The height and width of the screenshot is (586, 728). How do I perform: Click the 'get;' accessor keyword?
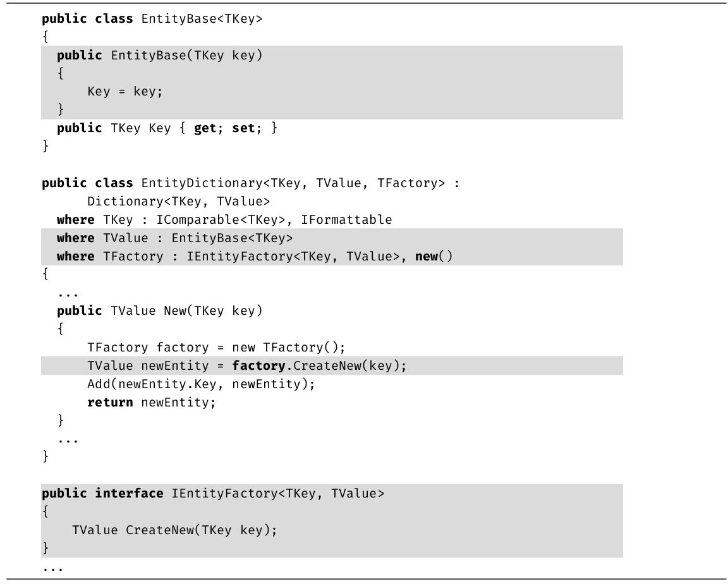(x=205, y=128)
